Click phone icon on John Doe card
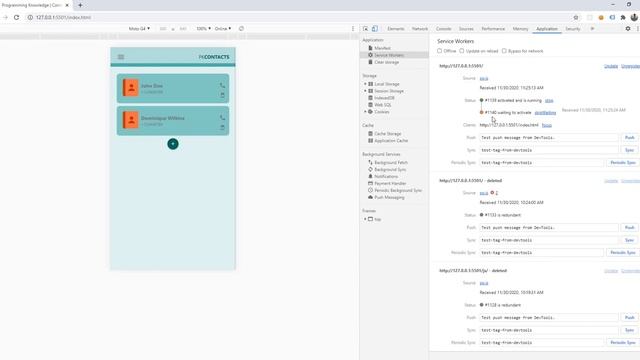This screenshot has width=640, height=360. pos(222,85)
